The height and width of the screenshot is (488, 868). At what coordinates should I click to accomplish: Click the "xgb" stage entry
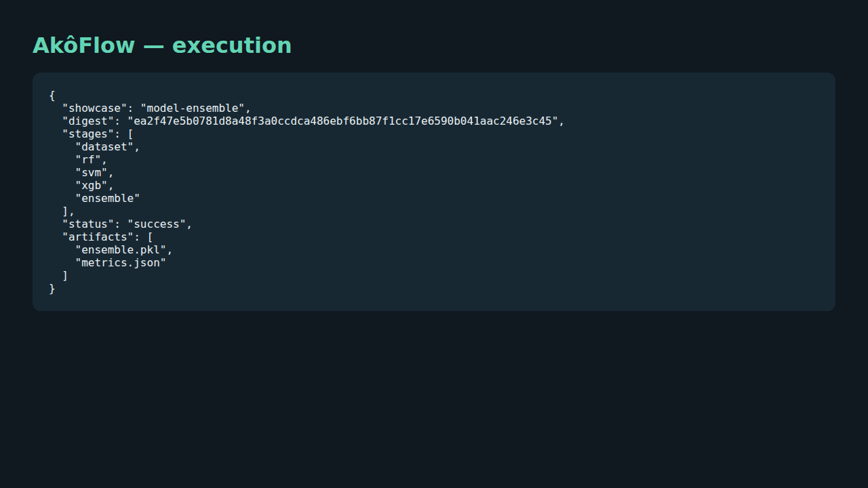coord(92,186)
